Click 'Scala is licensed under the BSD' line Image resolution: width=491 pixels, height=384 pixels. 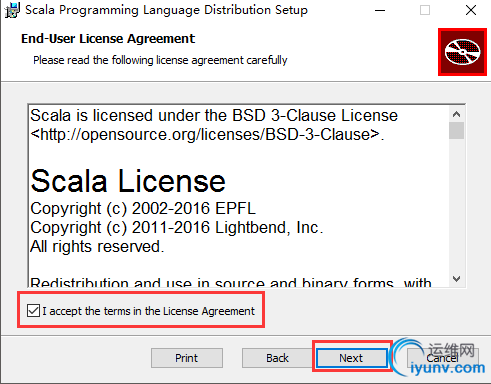pos(214,116)
